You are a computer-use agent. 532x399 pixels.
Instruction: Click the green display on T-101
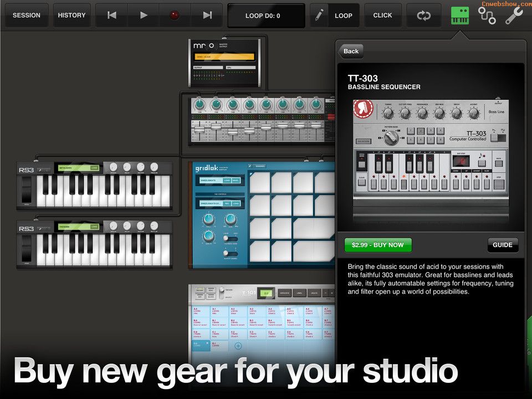[266, 293]
